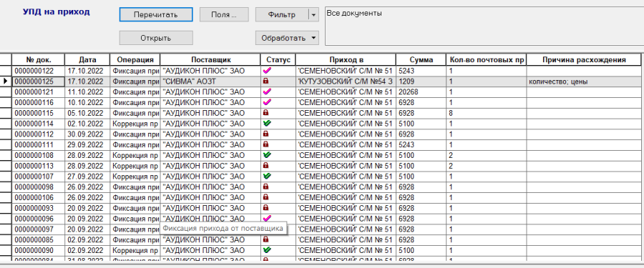Sort by the Дата column header
The width and height of the screenshot is (644, 268).
tap(87, 59)
